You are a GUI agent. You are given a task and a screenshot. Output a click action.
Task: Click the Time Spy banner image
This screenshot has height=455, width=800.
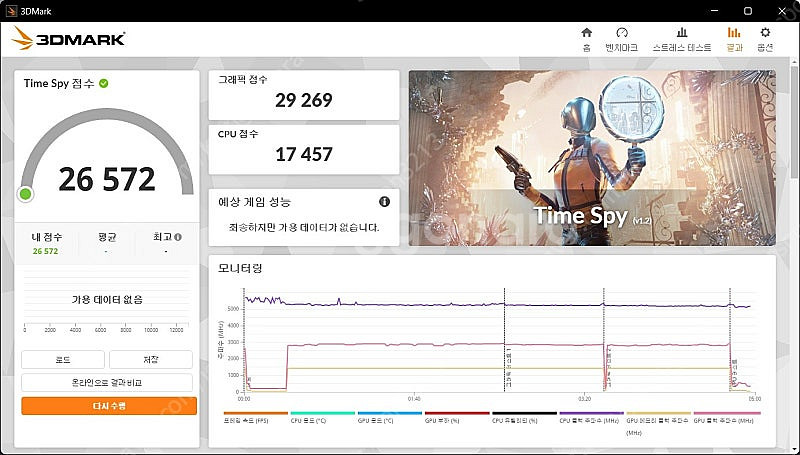(x=592, y=158)
